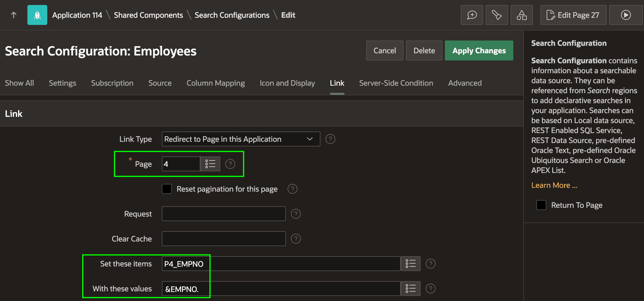Enable Reset pagination for this page
Screen dimensions: 644x301
167,189
